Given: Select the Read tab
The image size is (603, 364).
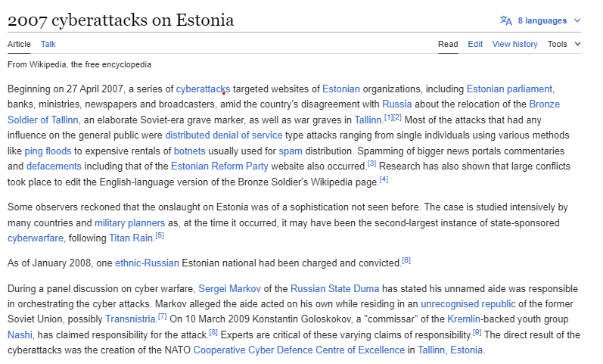Looking at the screenshot, I should tap(448, 44).
